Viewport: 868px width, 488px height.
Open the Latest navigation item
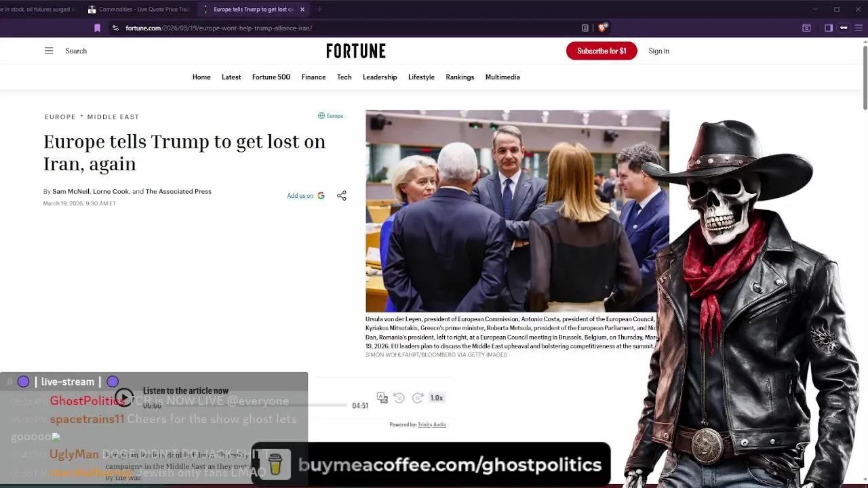tap(231, 77)
